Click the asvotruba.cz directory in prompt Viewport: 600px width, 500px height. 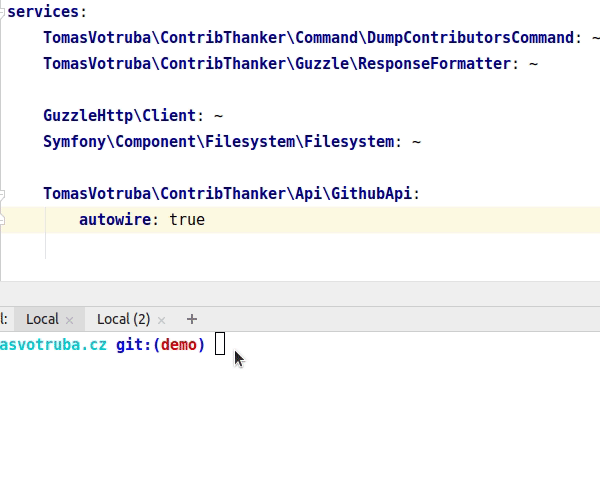coord(53,345)
